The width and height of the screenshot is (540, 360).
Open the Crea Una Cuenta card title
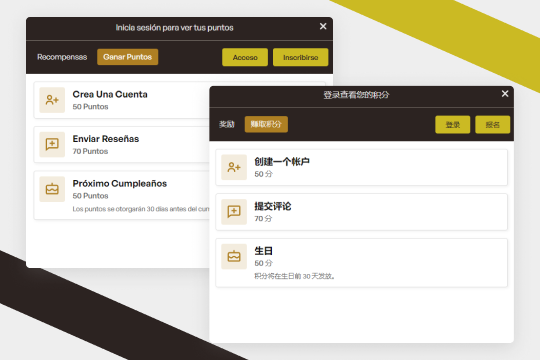point(110,94)
